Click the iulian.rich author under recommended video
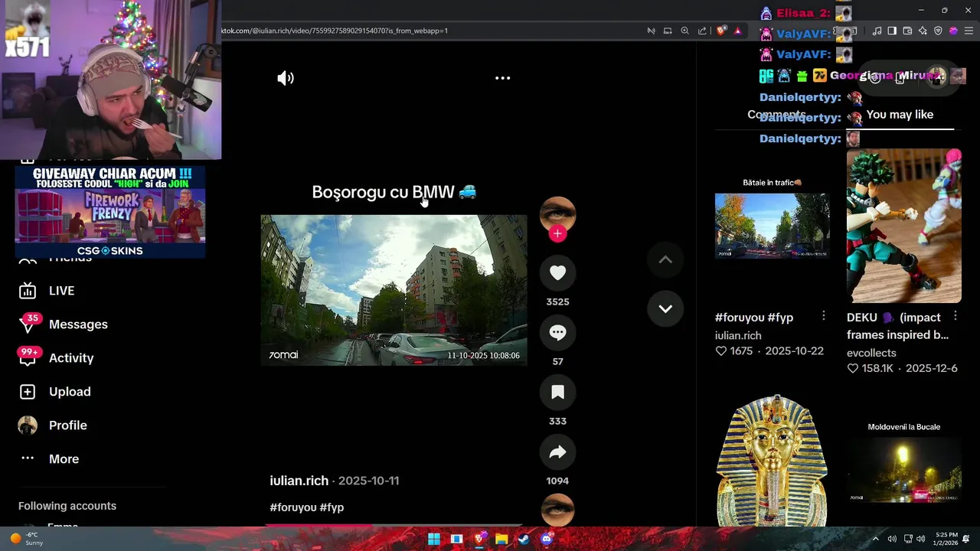This screenshot has height=551, width=980. (x=738, y=335)
